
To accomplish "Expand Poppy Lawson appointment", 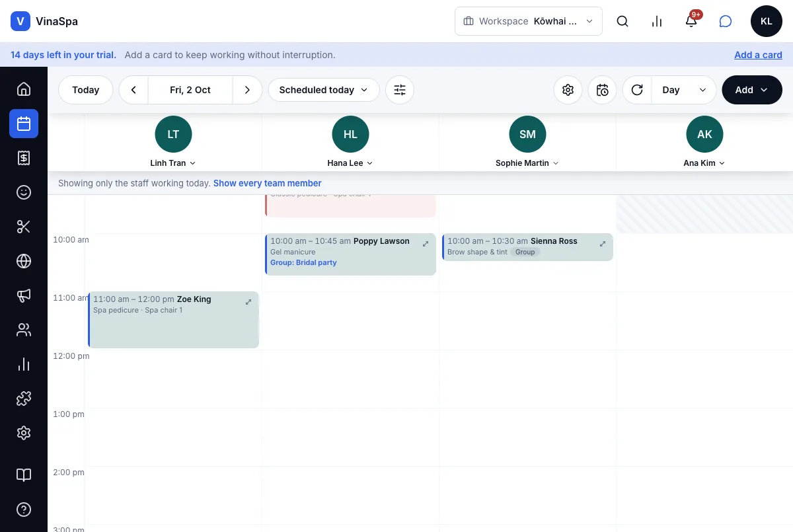I will coord(426,244).
